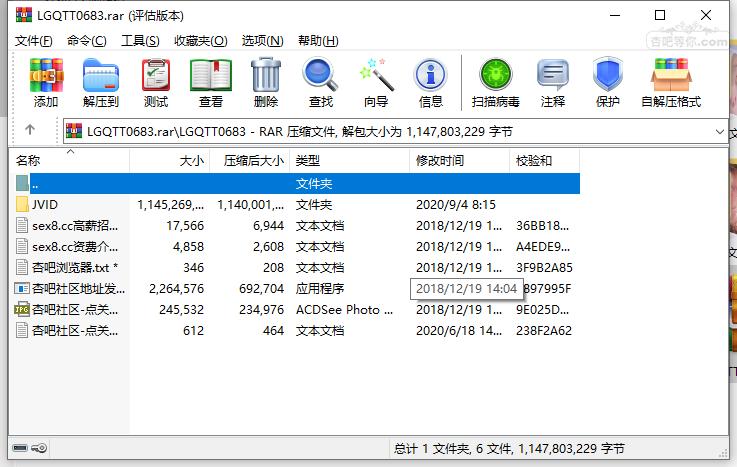Open the 查看 (View) book icon

tap(211, 75)
